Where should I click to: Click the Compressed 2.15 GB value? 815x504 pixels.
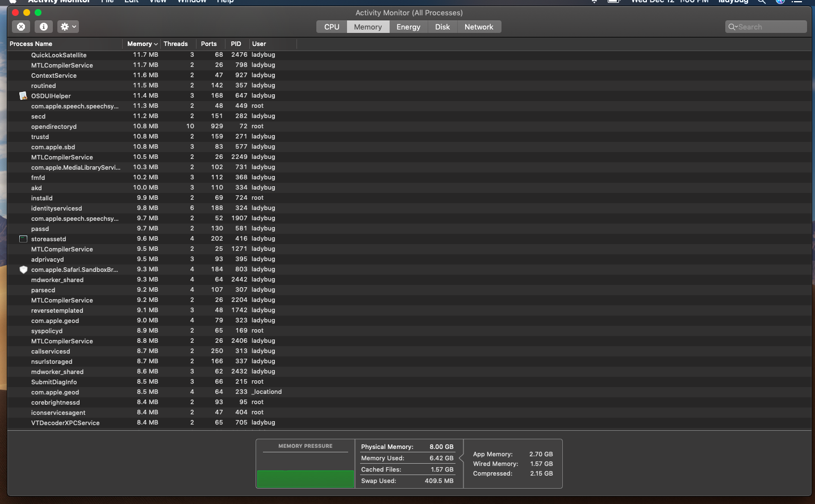(541, 473)
